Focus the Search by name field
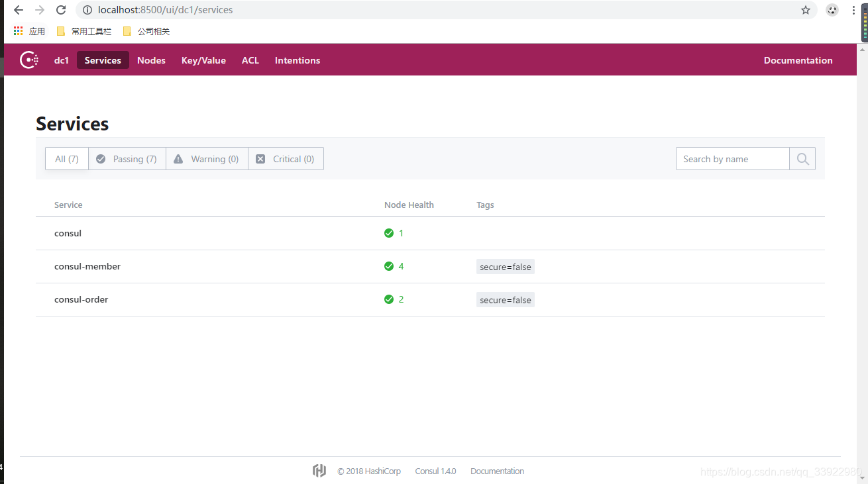Screen dimensions: 868x484 (x=733, y=159)
